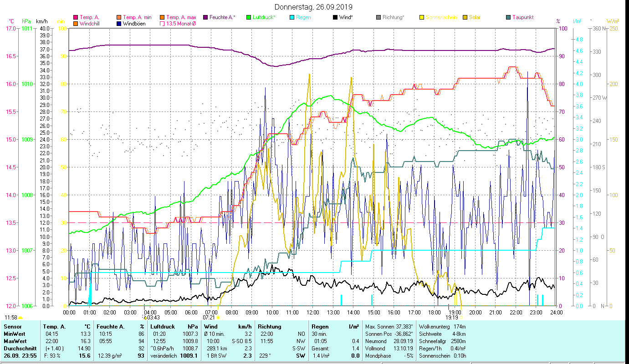Select the green Luftdruck* legend swatch

249,17
